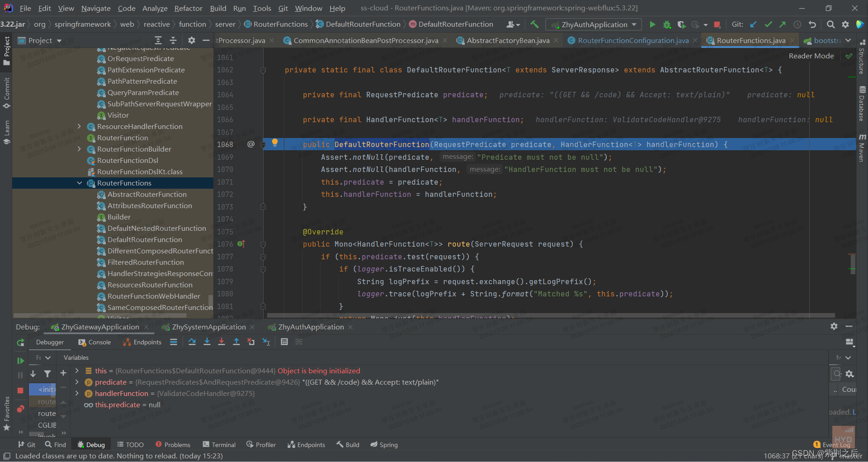The height and width of the screenshot is (462, 868).
Task: Select ZhyGatewayApplication debug session tab
Action: pos(100,327)
